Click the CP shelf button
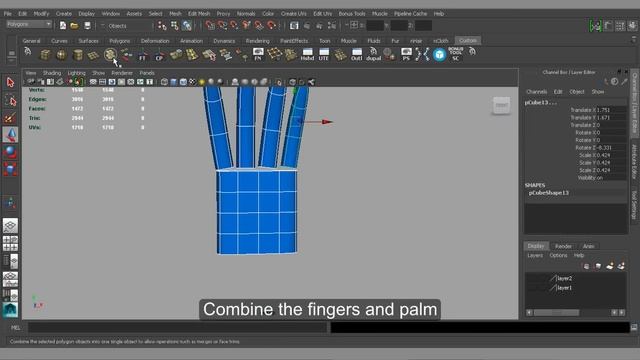The image size is (640, 360). 159,55
